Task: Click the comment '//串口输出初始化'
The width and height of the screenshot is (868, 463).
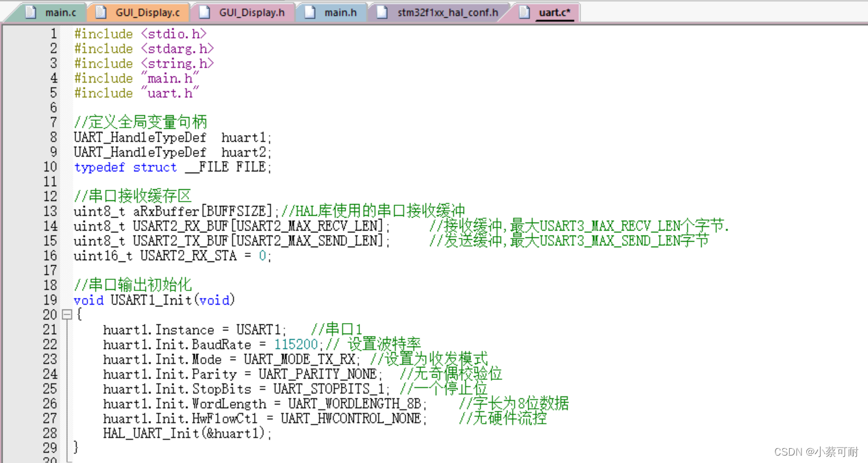Action: pyautogui.click(x=133, y=285)
